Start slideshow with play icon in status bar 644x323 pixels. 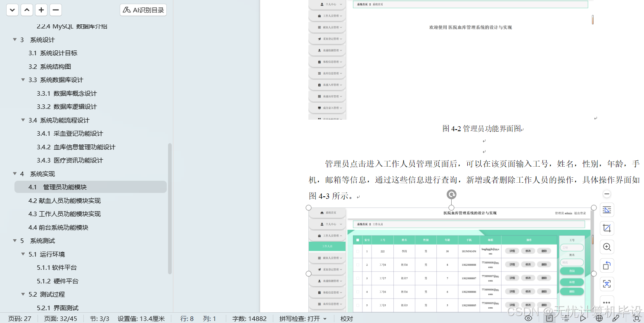583,318
